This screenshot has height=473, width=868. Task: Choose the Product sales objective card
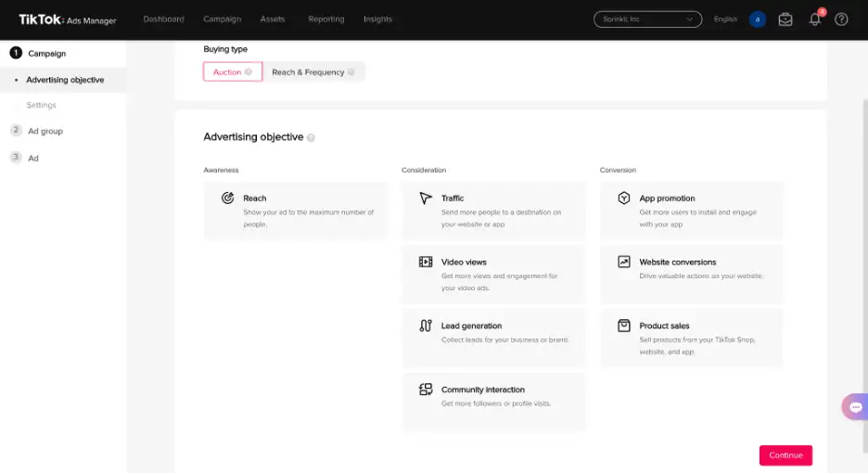[x=692, y=338]
